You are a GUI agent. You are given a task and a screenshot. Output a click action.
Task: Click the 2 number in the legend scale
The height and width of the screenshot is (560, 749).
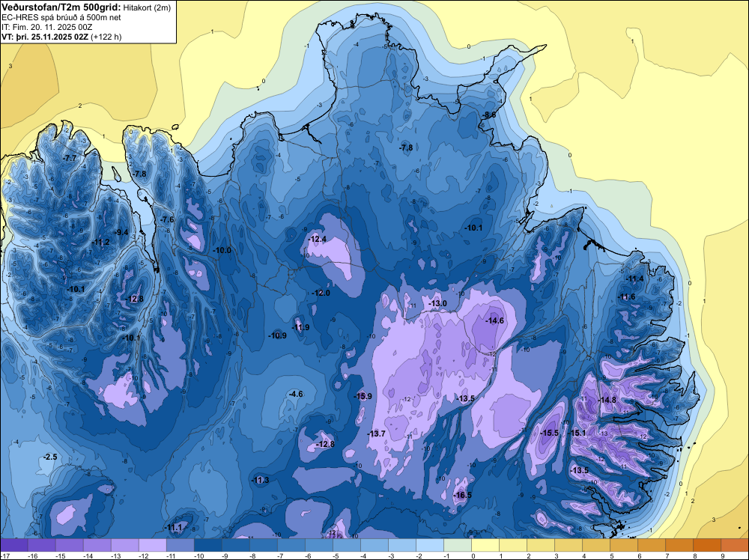coord(529,556)
